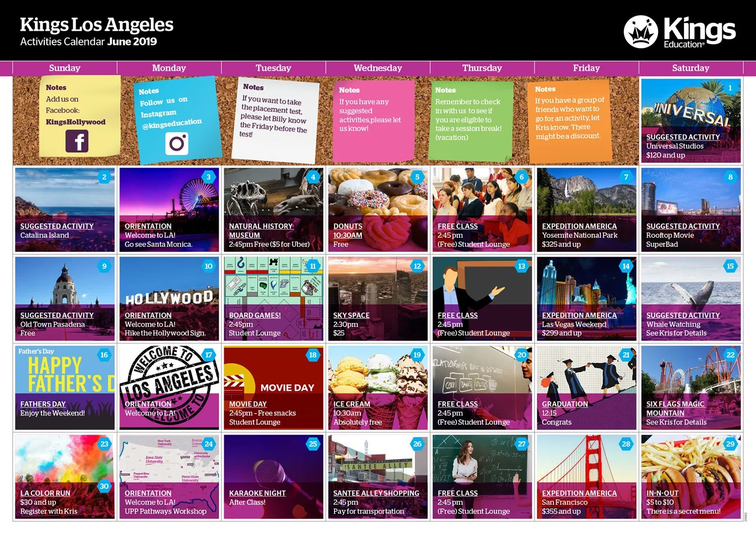Image resolution: width=756 pixels, height=534 pixels.
Task: Click 'San Francisco' expedition text
Action: (564, 502)
